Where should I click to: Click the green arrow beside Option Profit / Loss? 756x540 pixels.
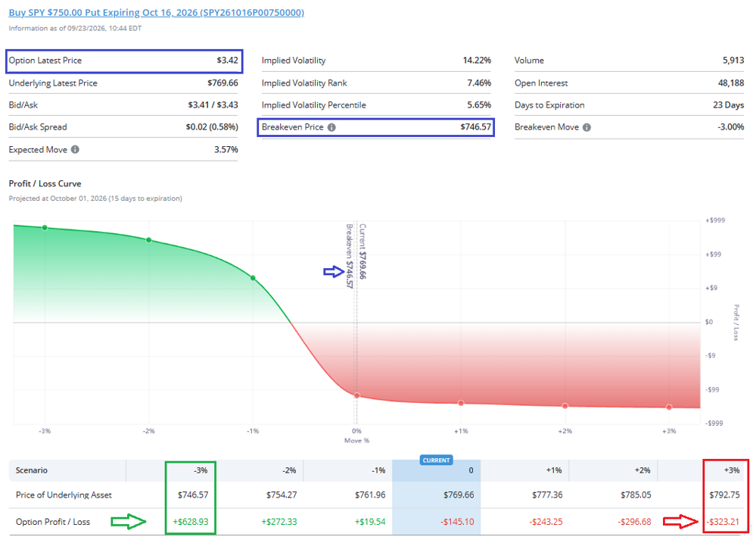pos(128,522)
